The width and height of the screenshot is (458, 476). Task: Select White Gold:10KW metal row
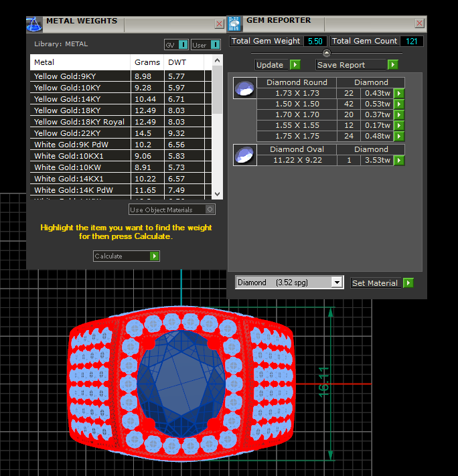80,167
